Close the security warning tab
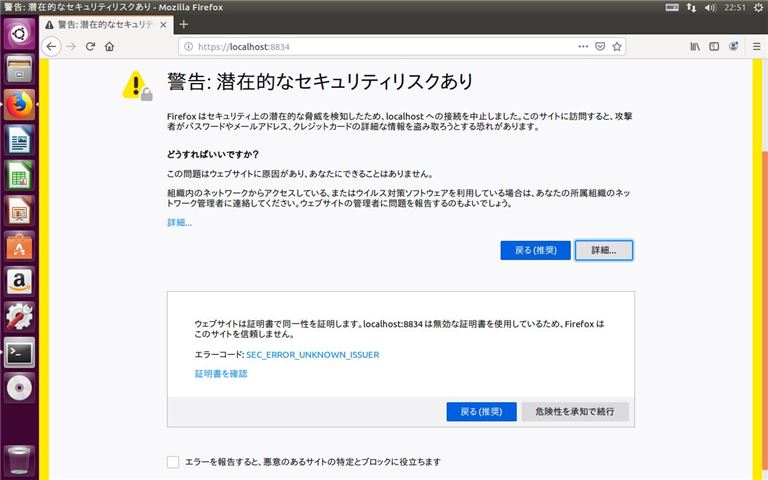 [x=164, y=24]
